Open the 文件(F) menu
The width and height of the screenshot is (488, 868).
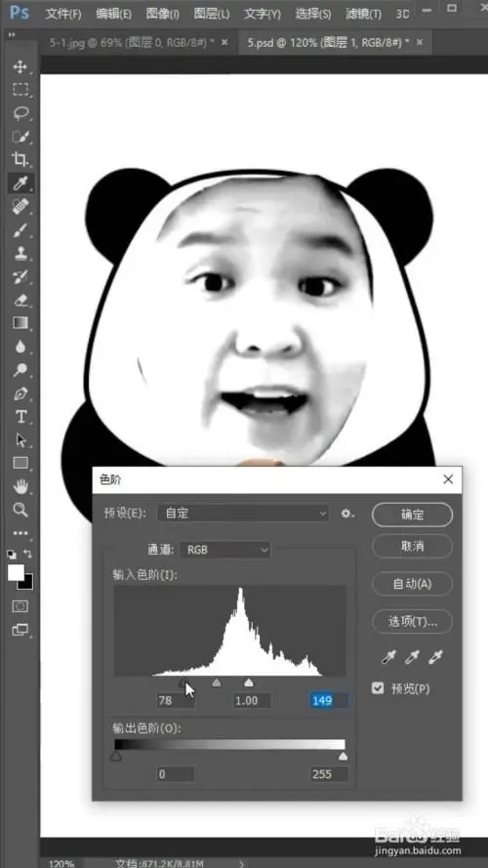coord(63,14)
